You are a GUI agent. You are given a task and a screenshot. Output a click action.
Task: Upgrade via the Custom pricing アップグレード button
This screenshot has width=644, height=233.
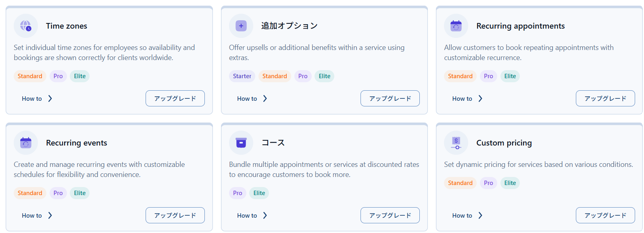point(605,215)
